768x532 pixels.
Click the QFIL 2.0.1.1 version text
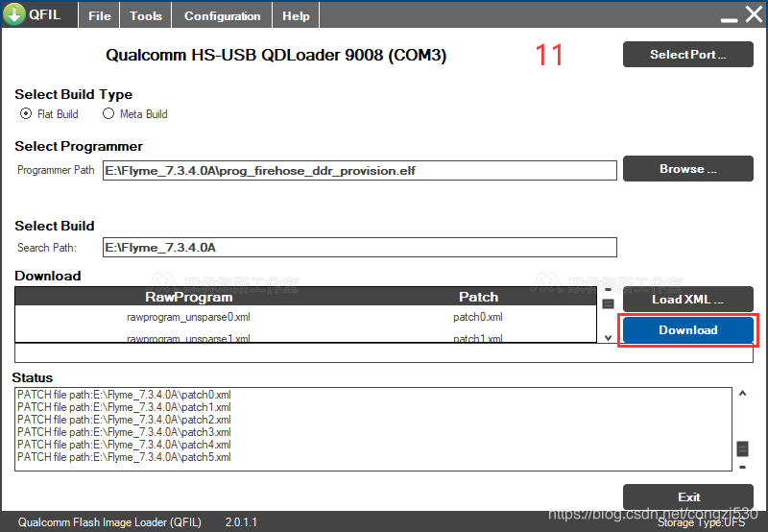point(241,522)
